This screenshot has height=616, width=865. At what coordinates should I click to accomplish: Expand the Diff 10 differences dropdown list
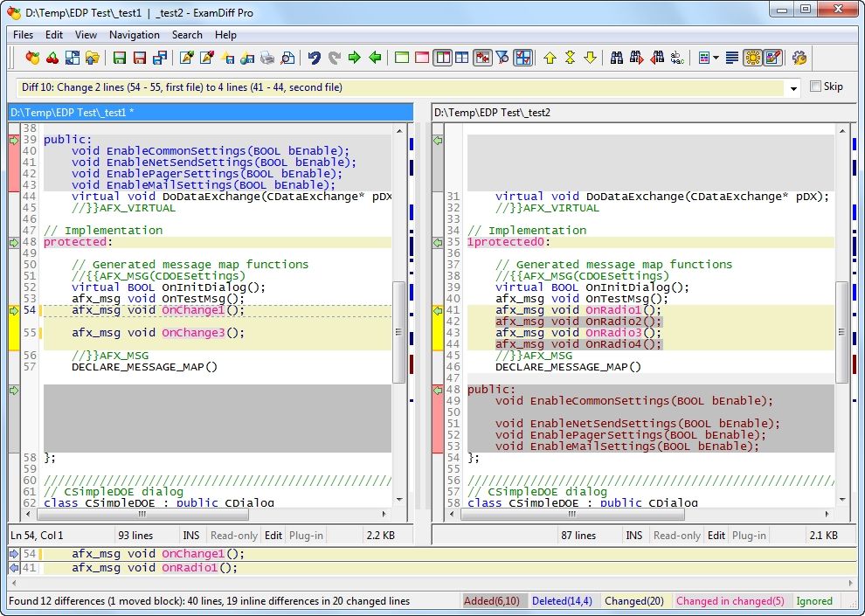tap(793, 88)
